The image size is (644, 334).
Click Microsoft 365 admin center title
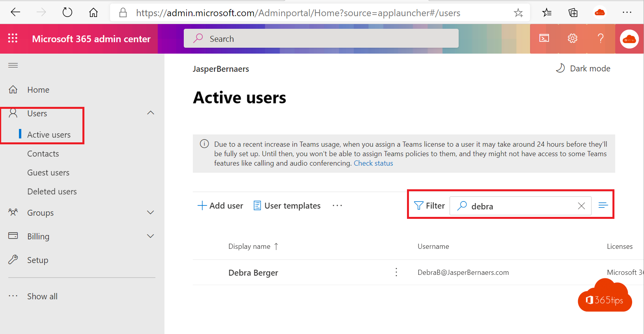91,39
